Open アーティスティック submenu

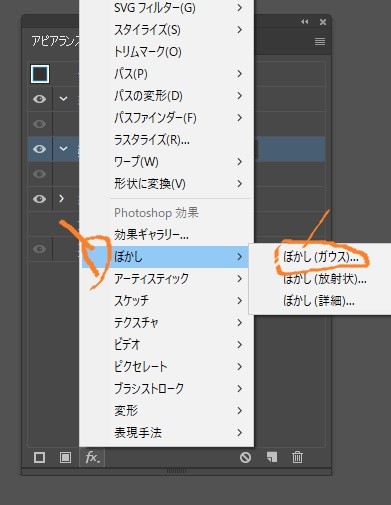coord(166,279)
